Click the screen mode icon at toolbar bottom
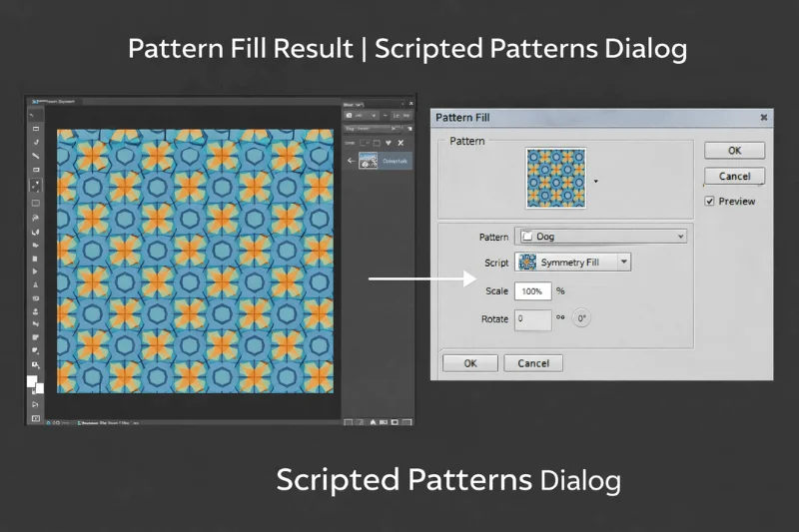 click(x=35, y=418)
